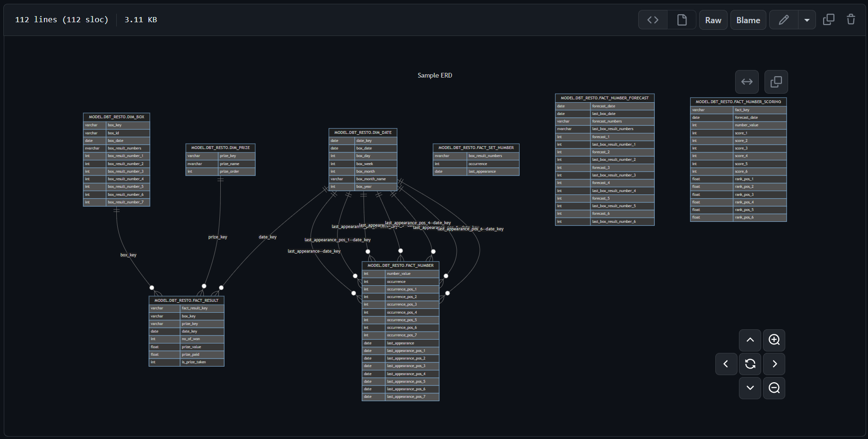Switch to source code view icon
The image size is (868, 439).
(x=652, y=20)
